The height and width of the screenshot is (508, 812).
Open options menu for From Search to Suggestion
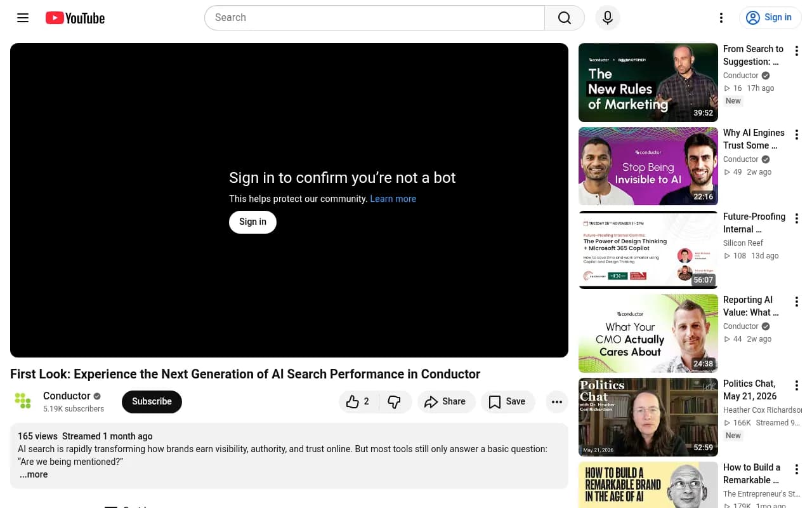797,51
